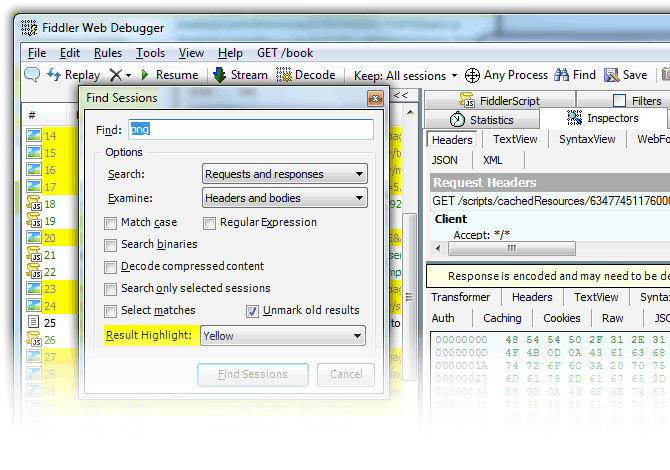Click the Stream toolbar icon
This screenshot has width=670, height=470.
tap(220, 75)
